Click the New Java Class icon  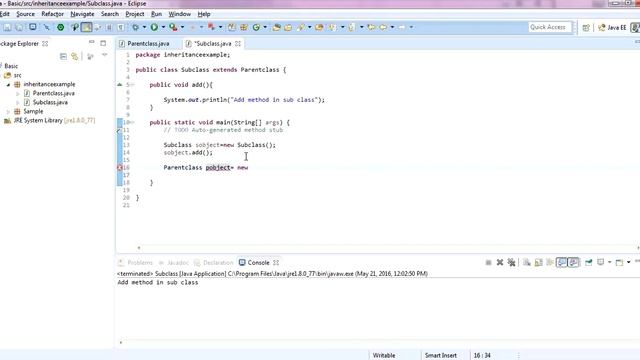point(256,27)
